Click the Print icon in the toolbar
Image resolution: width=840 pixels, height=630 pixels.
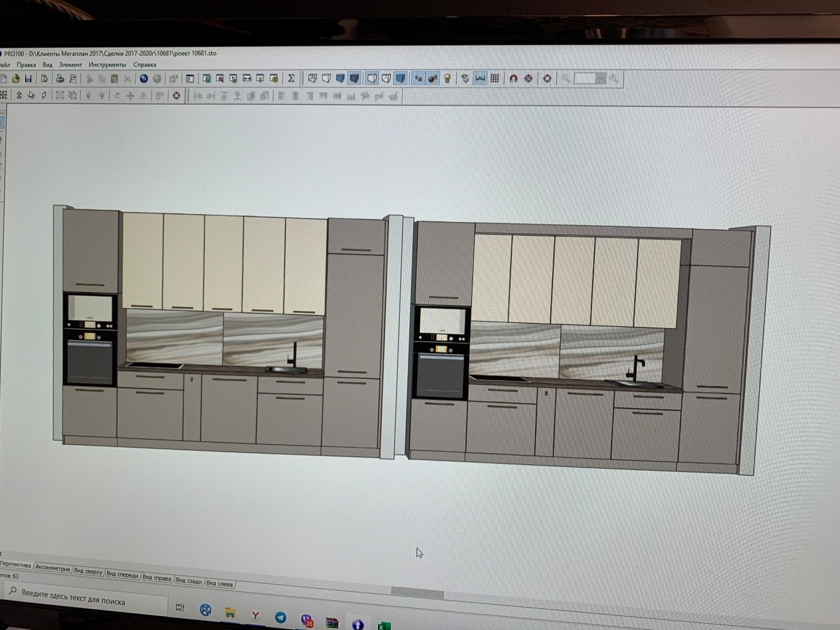click(x=60, y=79)
